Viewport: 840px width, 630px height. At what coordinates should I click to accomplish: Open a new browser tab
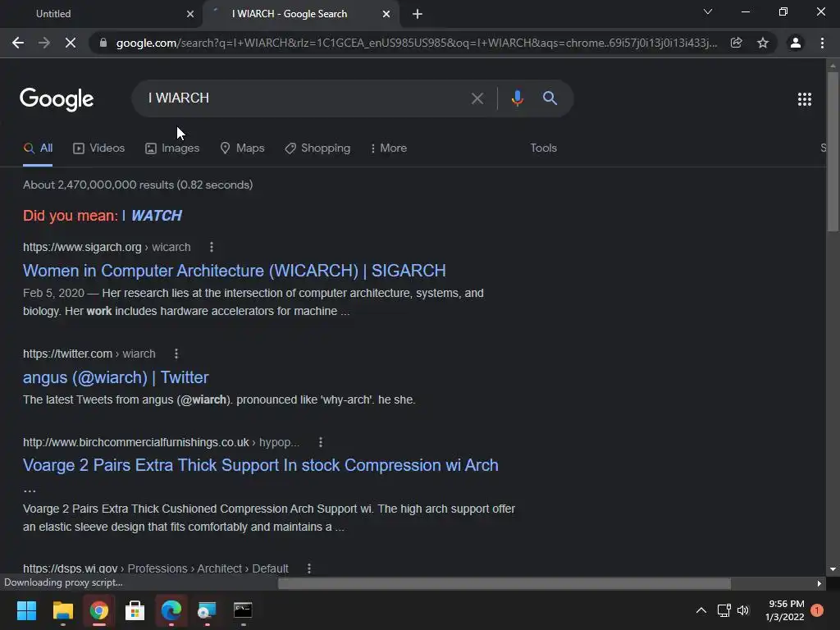(418, 14)
